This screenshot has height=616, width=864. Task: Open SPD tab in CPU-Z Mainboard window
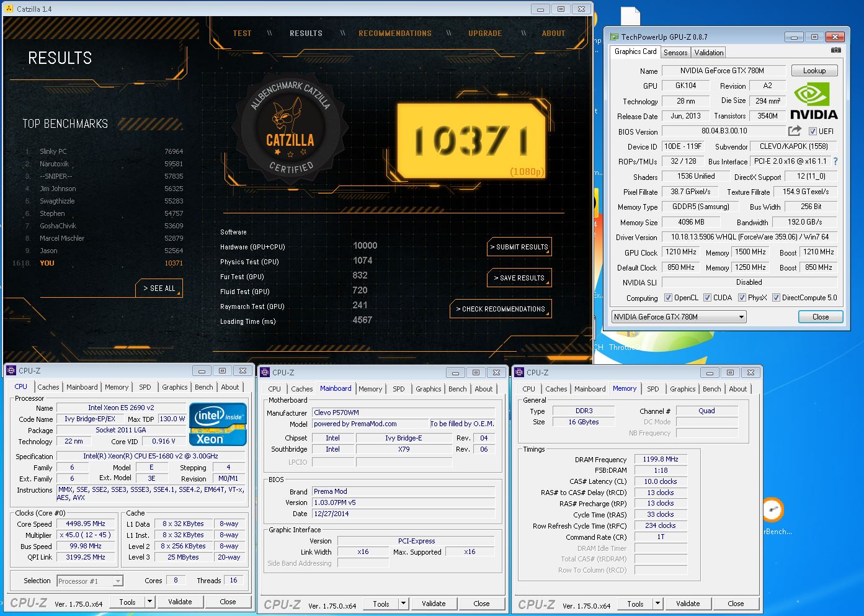tap(399, 389)
